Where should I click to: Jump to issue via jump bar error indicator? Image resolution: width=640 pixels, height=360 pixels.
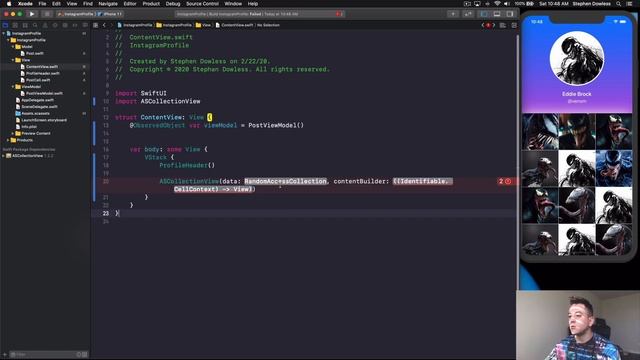point(488,25)
